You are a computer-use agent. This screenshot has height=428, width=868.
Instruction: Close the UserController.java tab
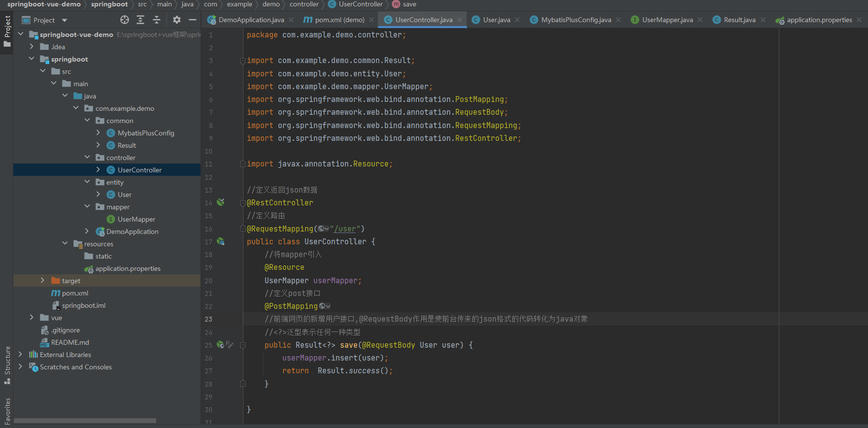(460, 20)
